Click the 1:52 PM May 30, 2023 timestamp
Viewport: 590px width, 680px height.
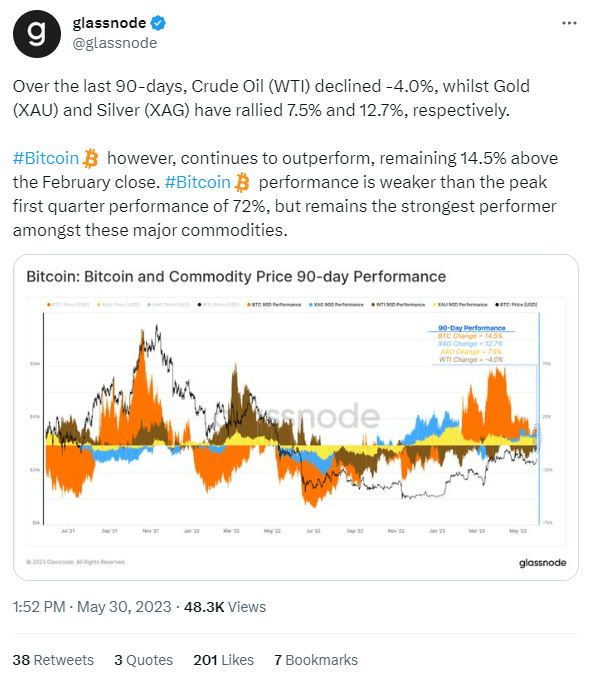tap(92, 607)
